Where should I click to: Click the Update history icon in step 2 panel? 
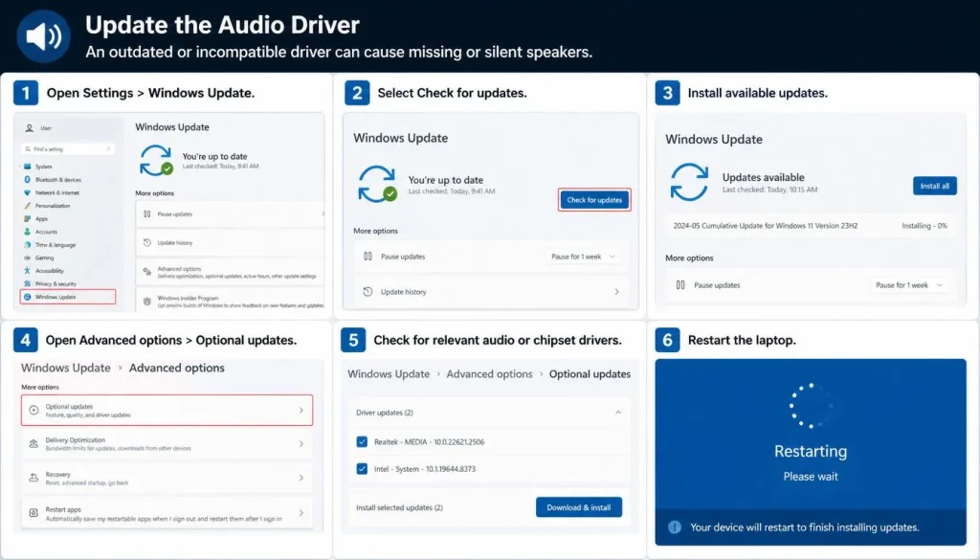367,292
